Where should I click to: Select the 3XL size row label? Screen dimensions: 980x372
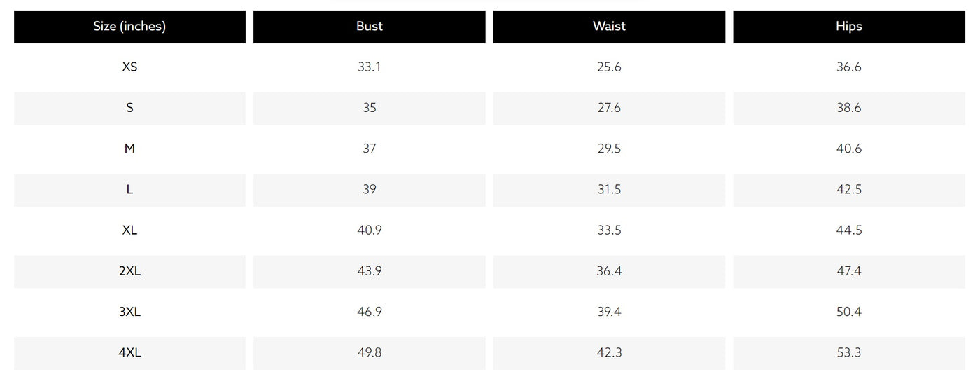(129, 312)
